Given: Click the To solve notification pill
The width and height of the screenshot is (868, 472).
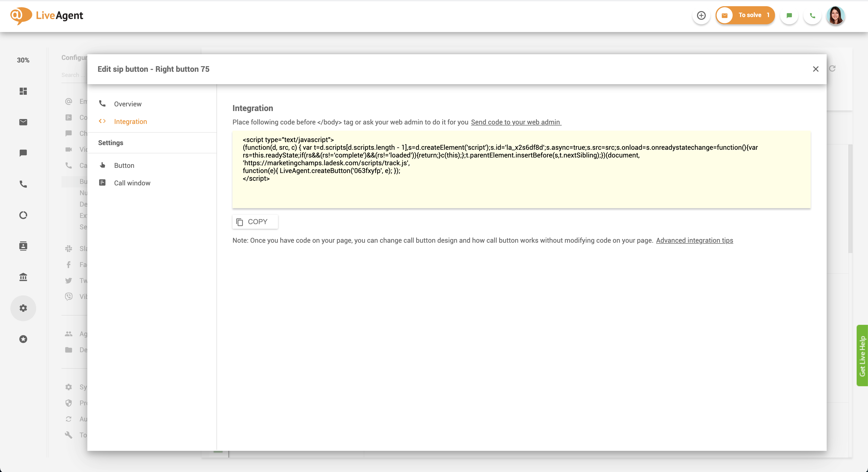Looking at the screenshot, I should point(745,15).
